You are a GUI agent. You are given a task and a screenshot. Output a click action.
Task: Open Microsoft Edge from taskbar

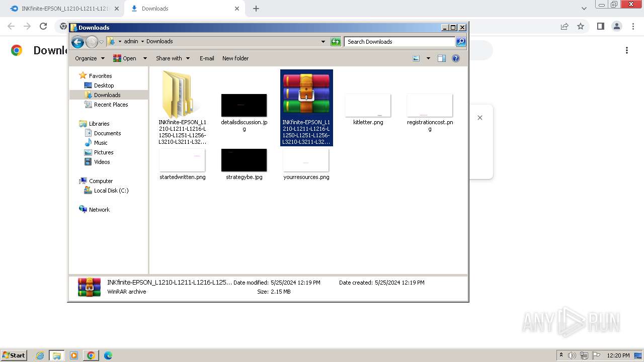(108, 355)
